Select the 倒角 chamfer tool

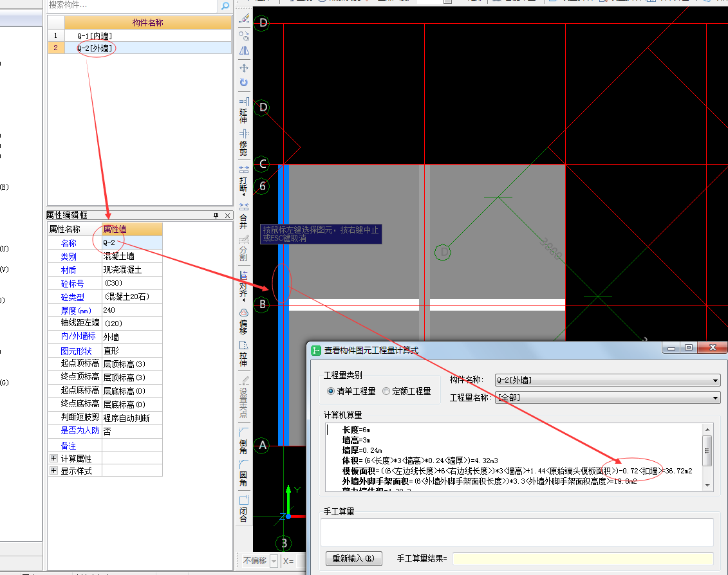[x=244, y=441]
